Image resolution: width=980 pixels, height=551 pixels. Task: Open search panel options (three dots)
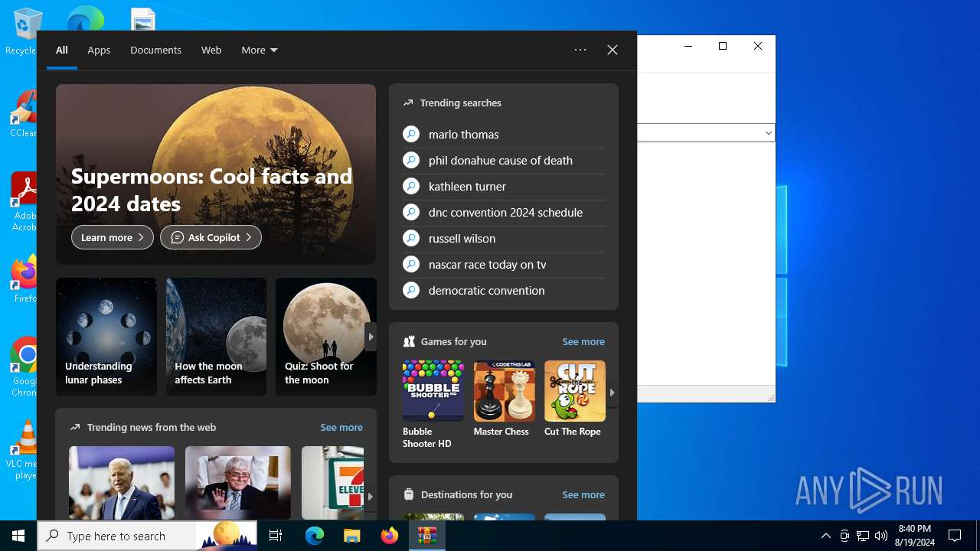pyautogui.click(x=580, y=50)
